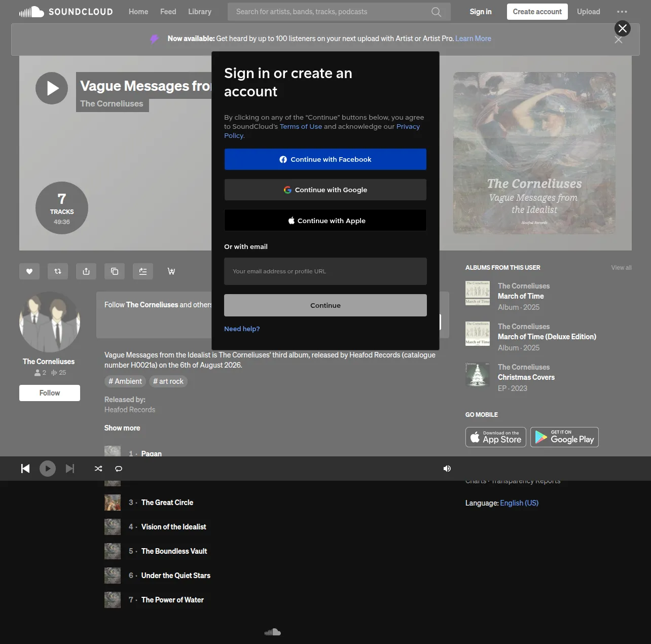Mute the volume in player bar

(447, 469)
